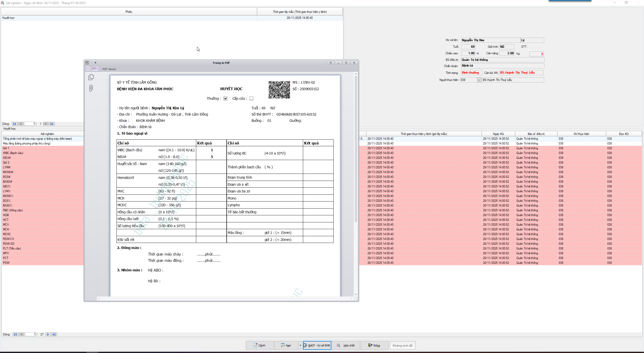Toggle the Thường checkbox on report
Image resolution: width=644 pixels, height=353 pixels.
(226, 98)
